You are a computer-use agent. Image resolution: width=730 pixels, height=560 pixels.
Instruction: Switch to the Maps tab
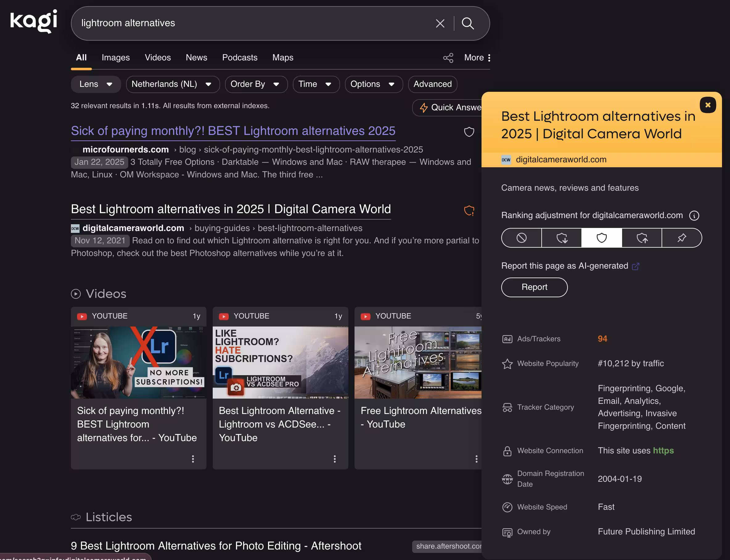(x=283, y=58)
